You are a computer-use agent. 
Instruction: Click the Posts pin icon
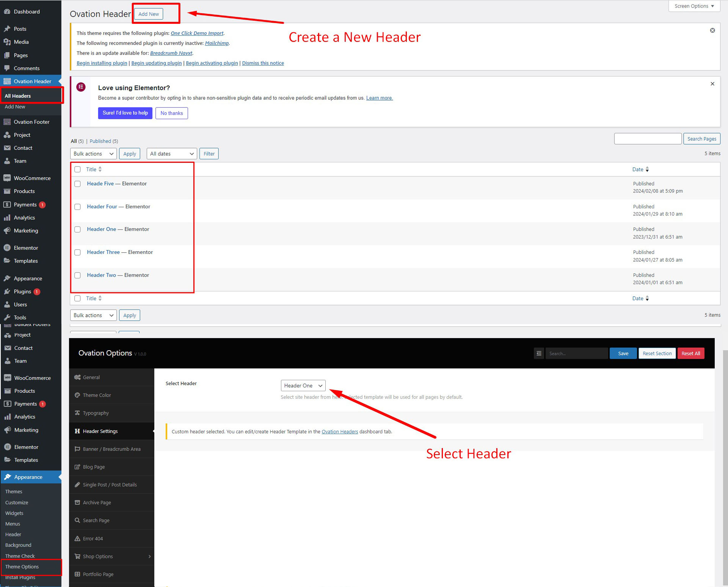tap(7, 29)
